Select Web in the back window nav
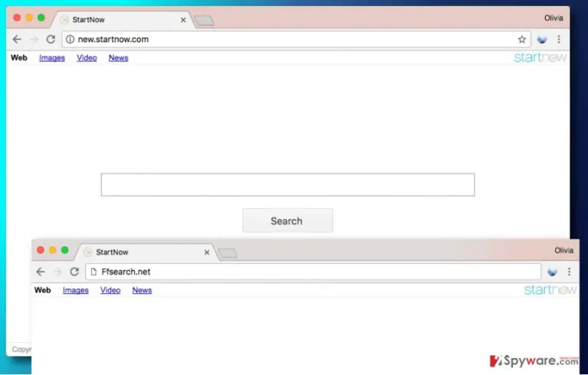Image resolution: width=588 pixels, height=375 pixels. coord(18,57)
